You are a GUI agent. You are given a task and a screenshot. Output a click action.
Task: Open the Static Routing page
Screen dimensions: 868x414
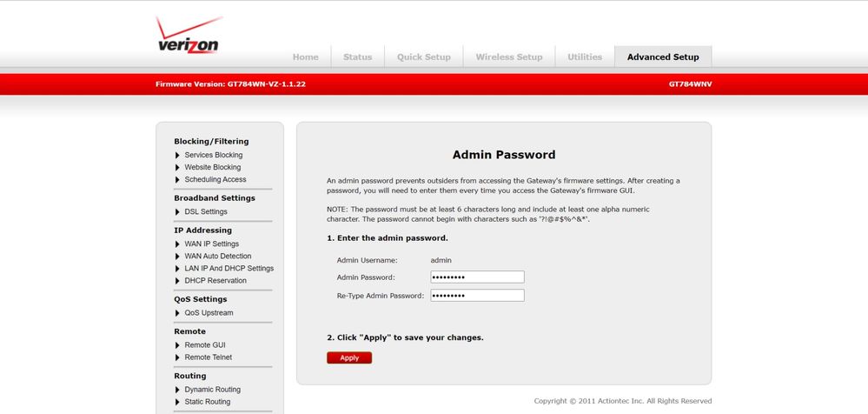208,402
